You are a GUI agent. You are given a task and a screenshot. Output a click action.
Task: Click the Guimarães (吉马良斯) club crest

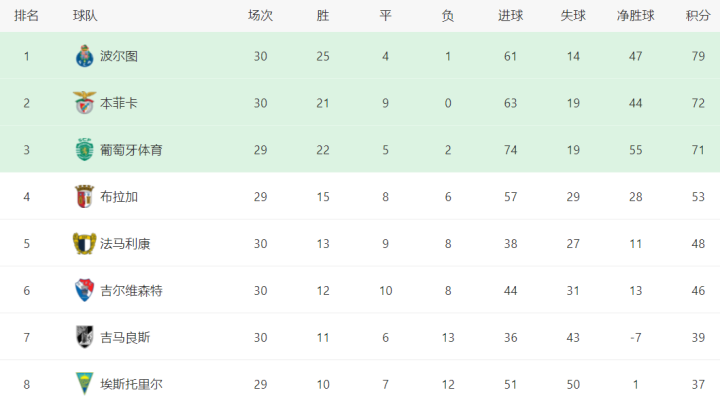click(84, 337)
